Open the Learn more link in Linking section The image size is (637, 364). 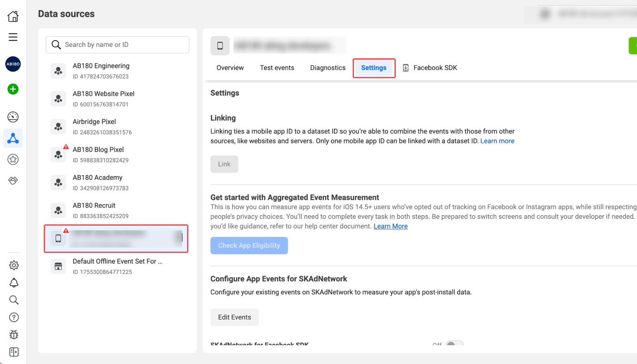click(x=497, y=141)
